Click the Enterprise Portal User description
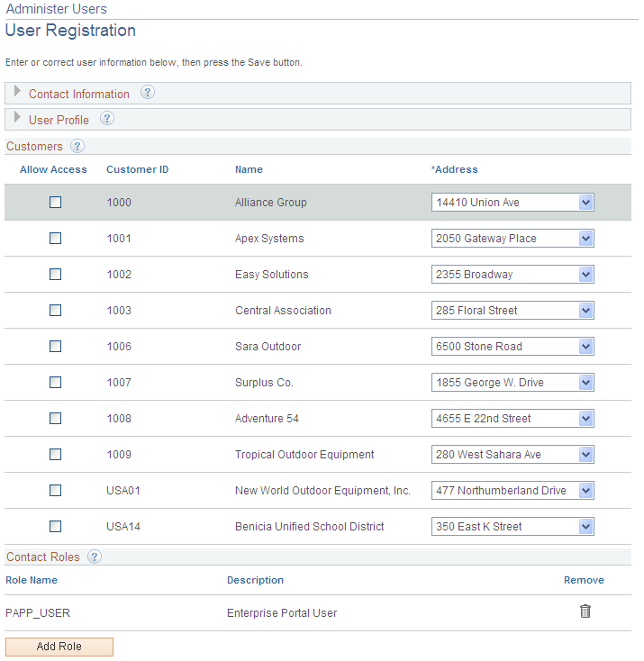Viewport: 644px width, 661px height. 282,613
